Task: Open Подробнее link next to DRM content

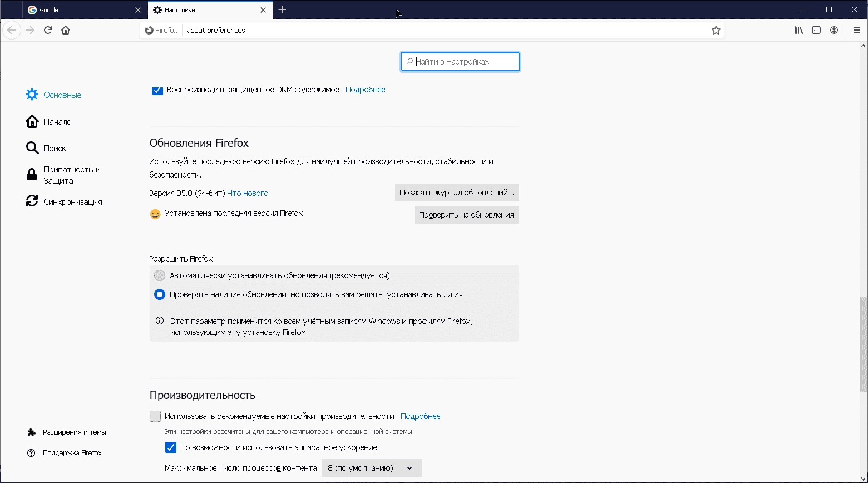Action: click(x=365, y=90)
